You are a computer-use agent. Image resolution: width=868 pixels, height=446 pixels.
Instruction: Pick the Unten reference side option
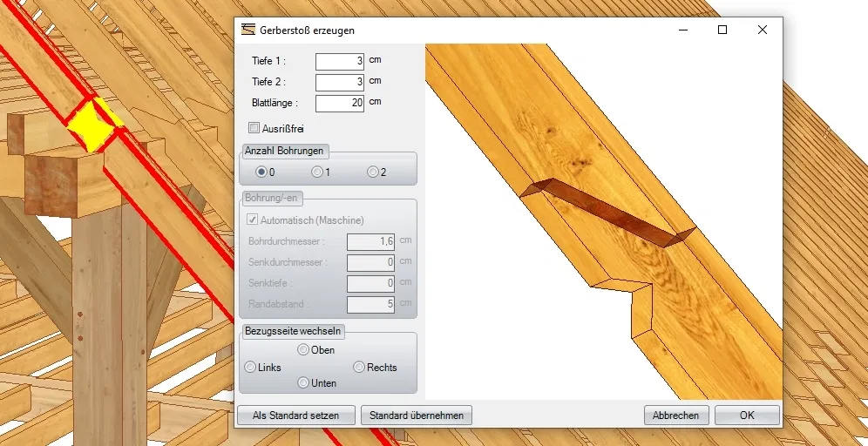coord(303,382)
